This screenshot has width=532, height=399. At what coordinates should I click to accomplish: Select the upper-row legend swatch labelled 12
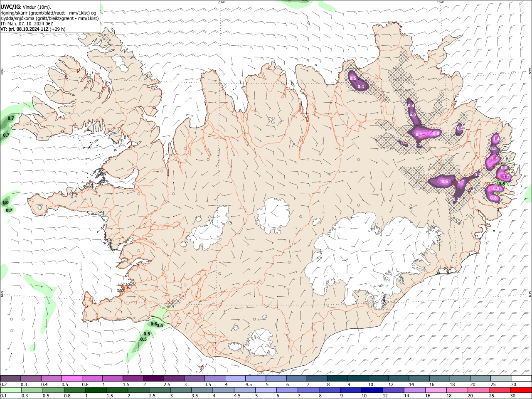pos(398,378)
